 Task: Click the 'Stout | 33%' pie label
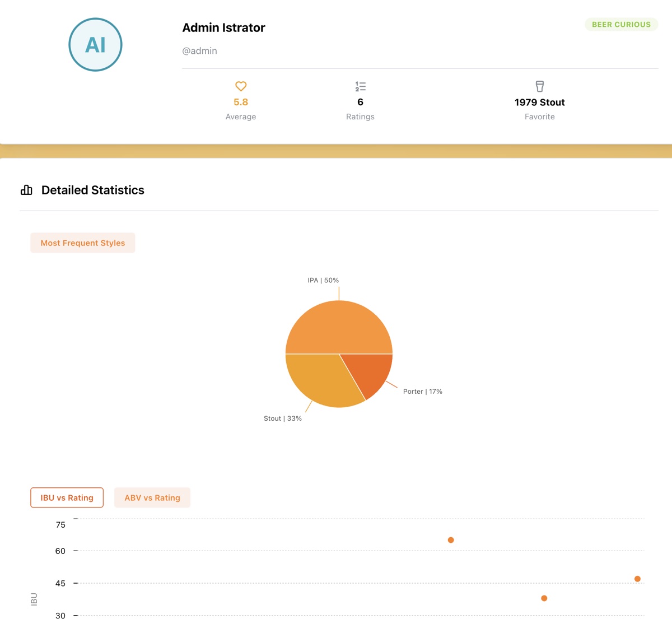pyautogui.click(x=283, y=418)
